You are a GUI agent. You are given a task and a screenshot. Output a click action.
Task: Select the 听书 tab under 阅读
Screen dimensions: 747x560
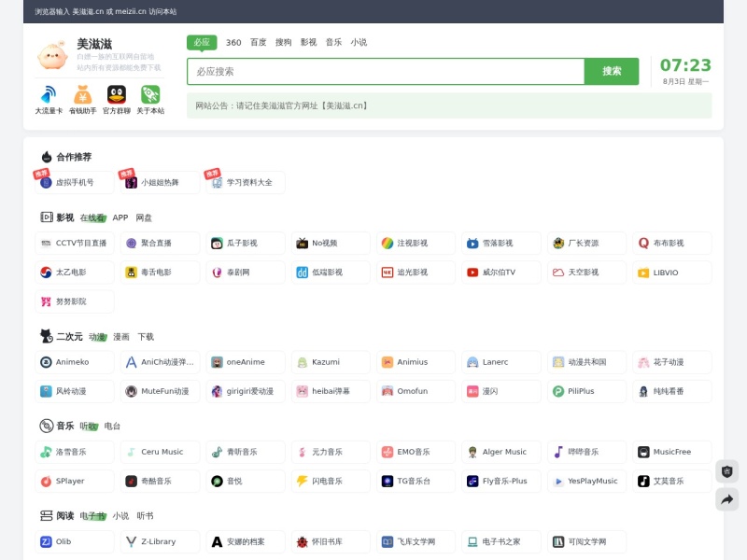click(x=145, y=516)
